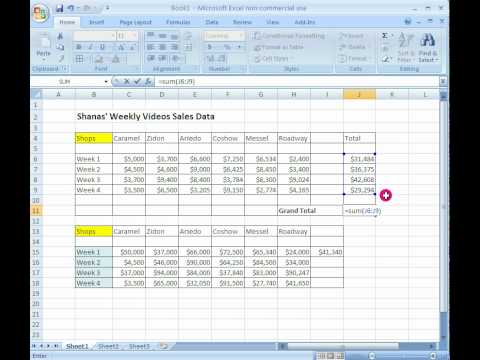Apply Bold formatting
The width and height of the screenshot is (480, 360).
(x=79, y=47)
